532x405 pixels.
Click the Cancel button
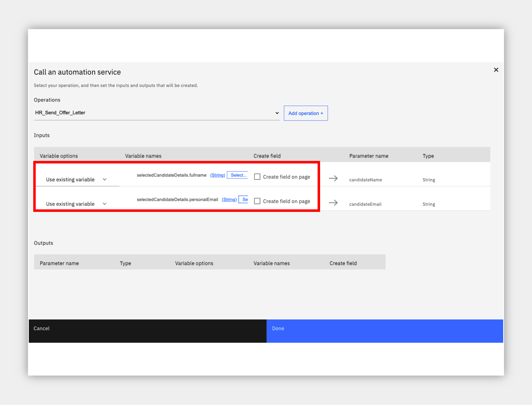pos(148,331)
